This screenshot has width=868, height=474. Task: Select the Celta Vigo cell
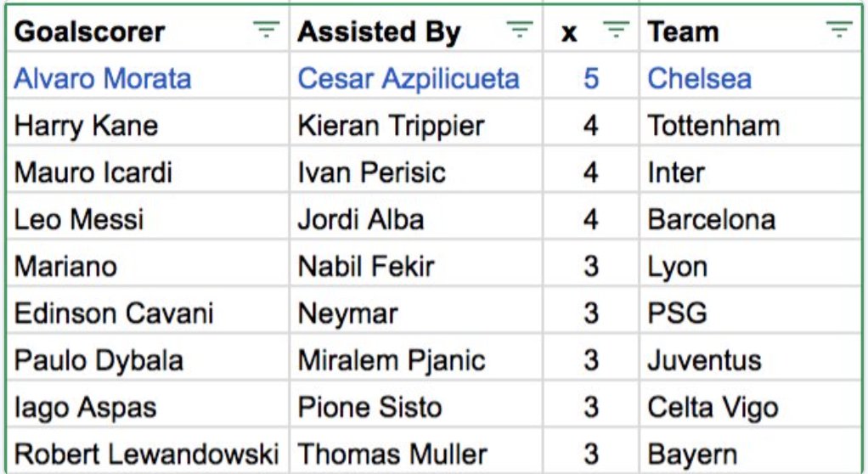pyautogui.click(x=750, y=405)
